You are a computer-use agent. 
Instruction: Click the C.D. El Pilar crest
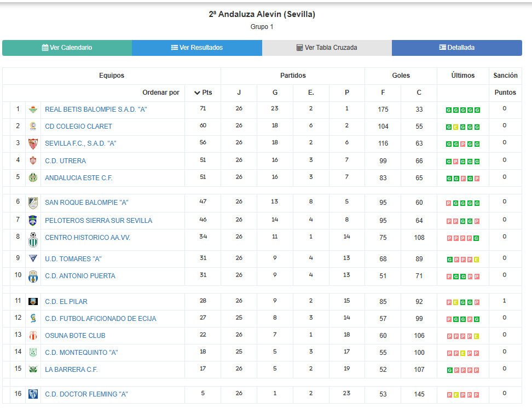[33, 301]
